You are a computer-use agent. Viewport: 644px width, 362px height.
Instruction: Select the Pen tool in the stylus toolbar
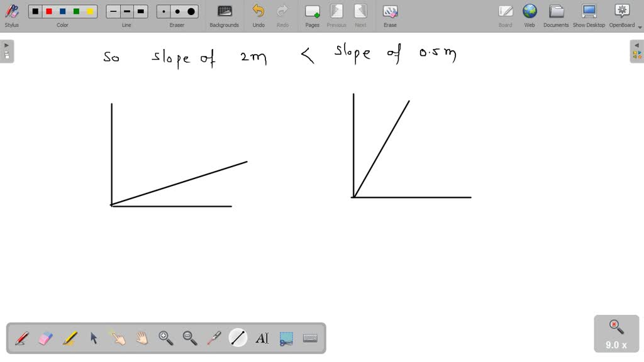click(21, 338)
